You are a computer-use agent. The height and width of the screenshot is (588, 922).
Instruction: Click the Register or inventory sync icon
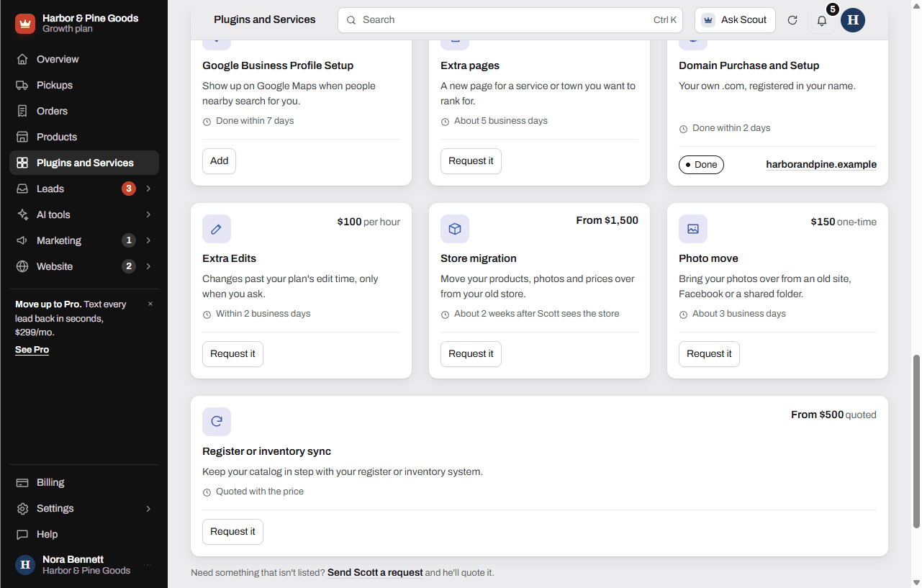click(x=217, y=422)
